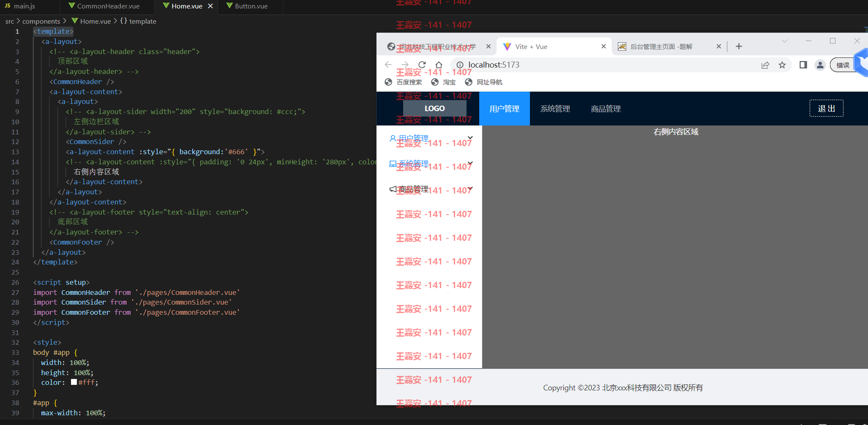Expand the 商品管理 sidebar submenu

[429, 189]
